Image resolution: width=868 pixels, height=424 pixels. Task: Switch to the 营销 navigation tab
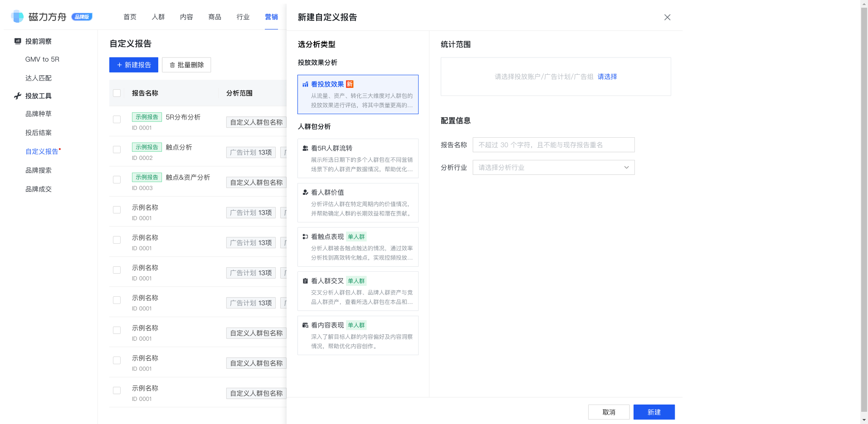[271, 17]
